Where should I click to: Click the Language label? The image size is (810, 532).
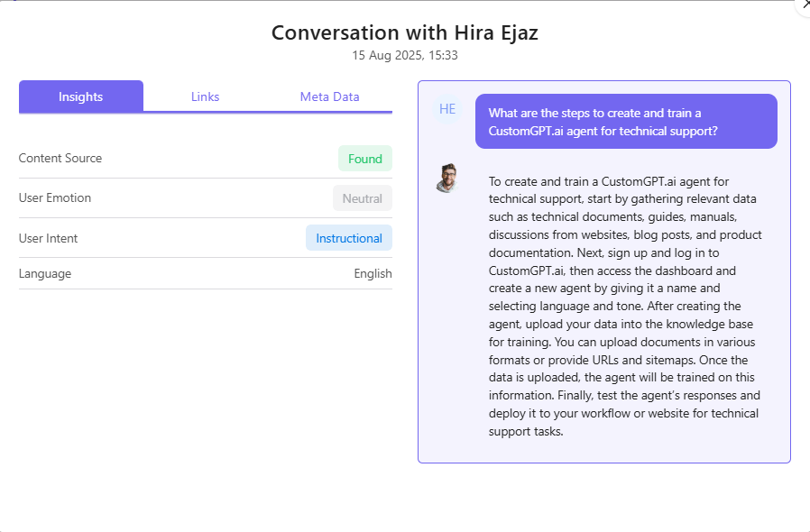[x=45, y=273]
